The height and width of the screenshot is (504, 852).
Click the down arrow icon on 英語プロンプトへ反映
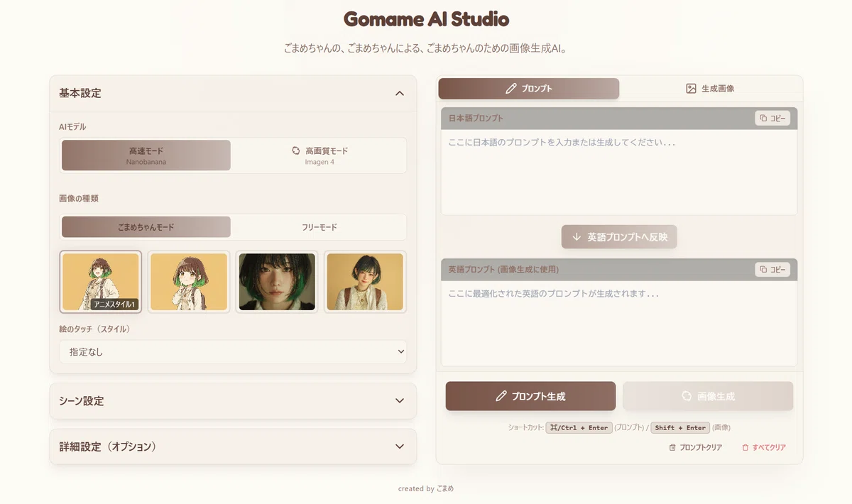pyautogui.click(x=577, y=237)
